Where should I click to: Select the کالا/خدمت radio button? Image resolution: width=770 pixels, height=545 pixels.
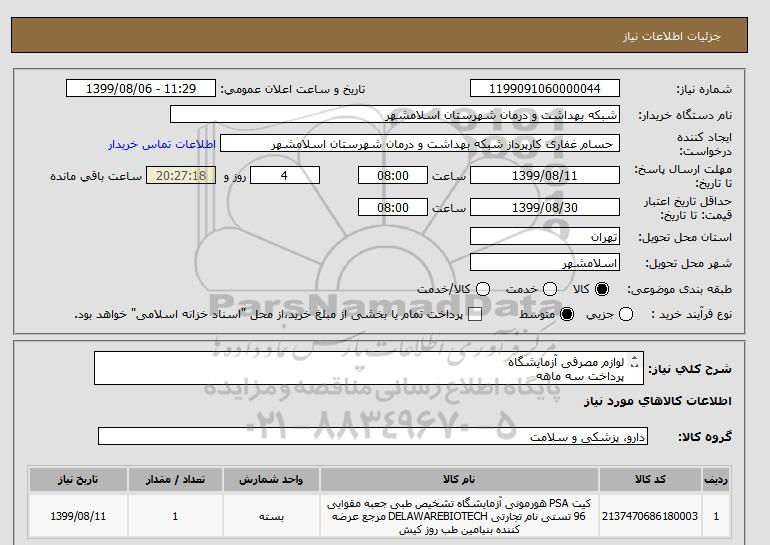tap(483, 289)
